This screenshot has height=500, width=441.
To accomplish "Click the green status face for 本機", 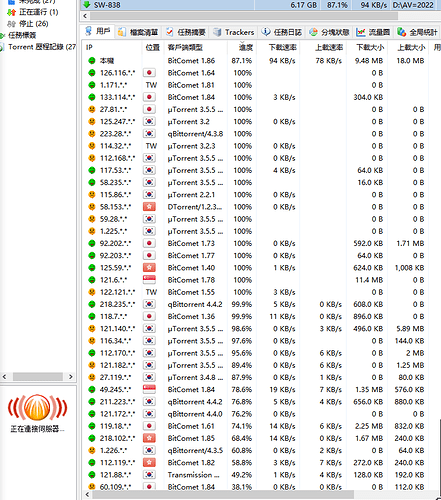I will (x=92, y=61).
